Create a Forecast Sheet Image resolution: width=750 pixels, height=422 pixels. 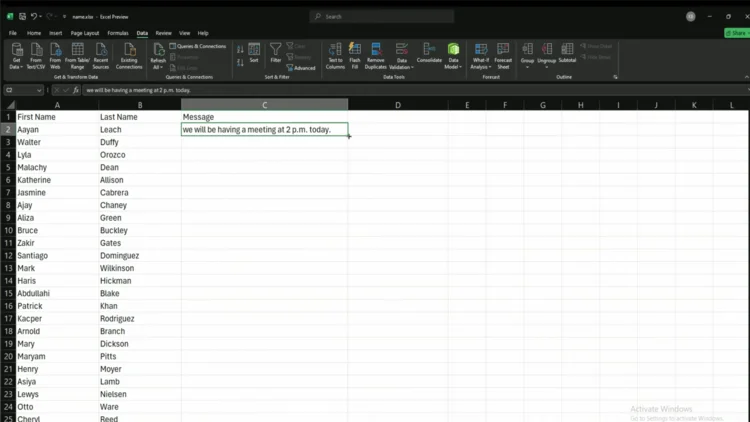click(503, 56)
